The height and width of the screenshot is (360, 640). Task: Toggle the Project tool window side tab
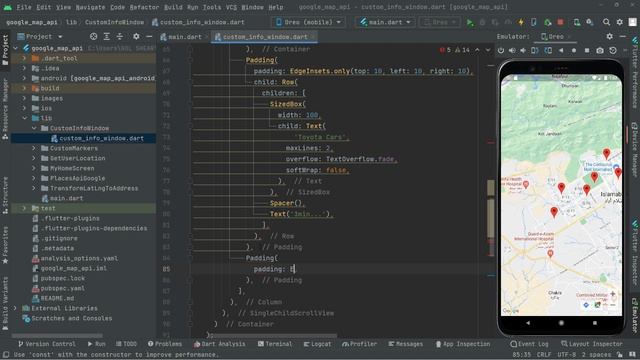(x=5, y=50)
